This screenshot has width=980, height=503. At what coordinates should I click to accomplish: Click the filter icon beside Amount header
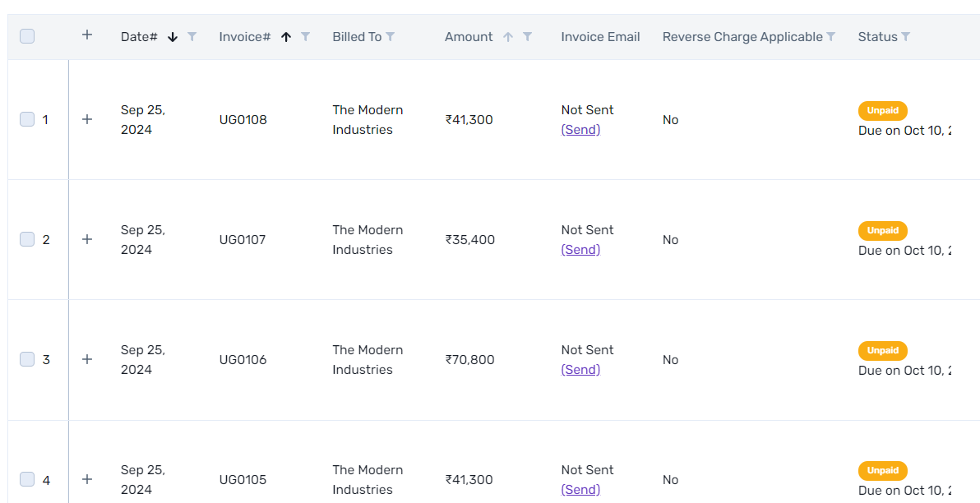coord(528,37)
